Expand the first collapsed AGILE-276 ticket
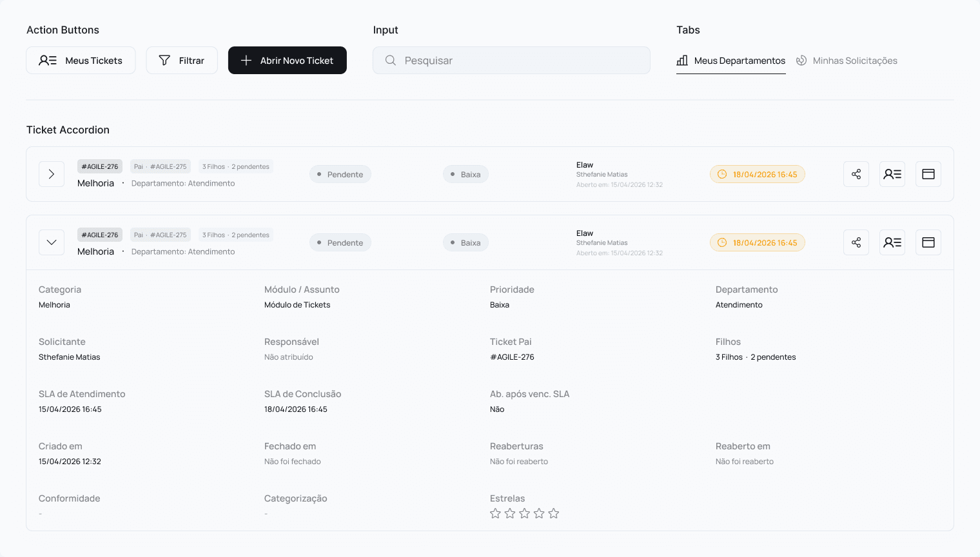 (x=52, y=174)
